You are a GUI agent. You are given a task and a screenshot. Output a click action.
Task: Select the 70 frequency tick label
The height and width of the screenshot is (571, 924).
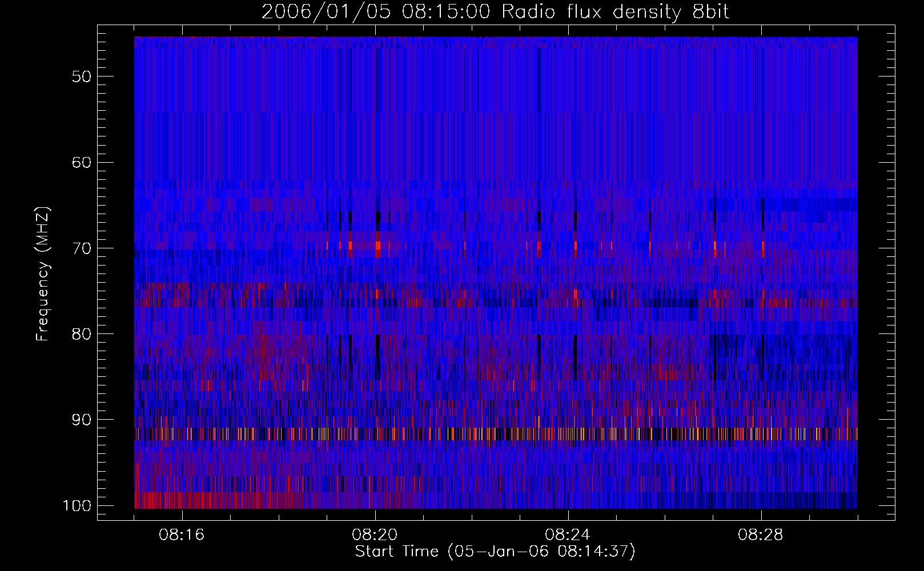[x=82, y=248]
